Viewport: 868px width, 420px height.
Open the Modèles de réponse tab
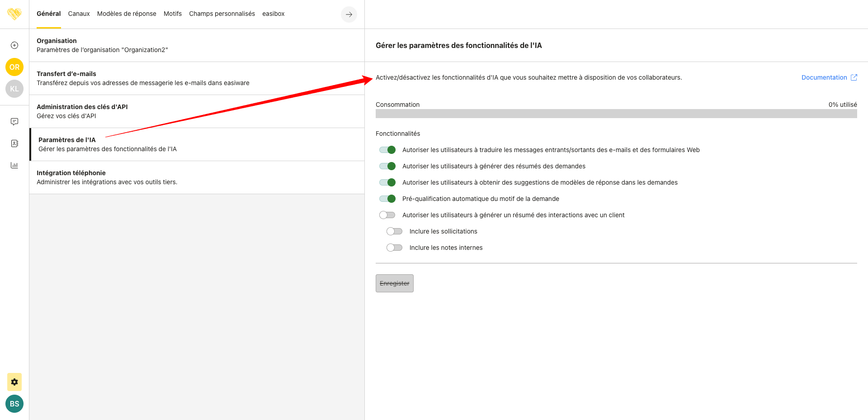[x=127, y=14]
